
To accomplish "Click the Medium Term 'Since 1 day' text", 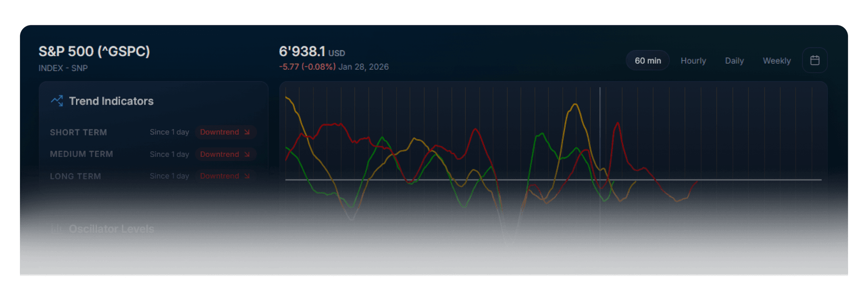I will (x=169, y=154).
